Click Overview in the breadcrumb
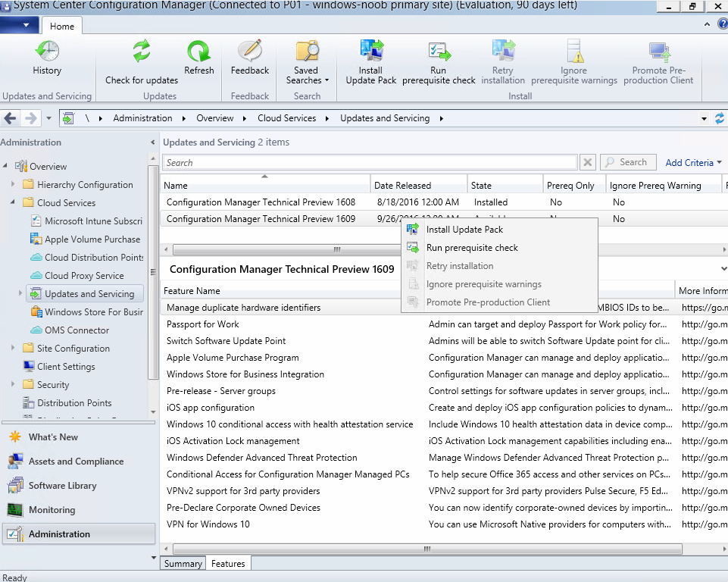Viewport: 728px width, 582px height. click(x=215, y=118)
